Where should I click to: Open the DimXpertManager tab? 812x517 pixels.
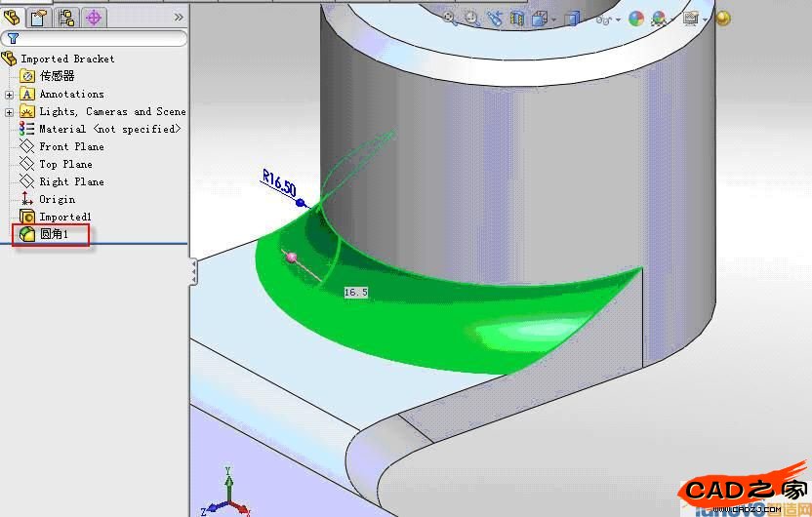click(x=94, y=17)
